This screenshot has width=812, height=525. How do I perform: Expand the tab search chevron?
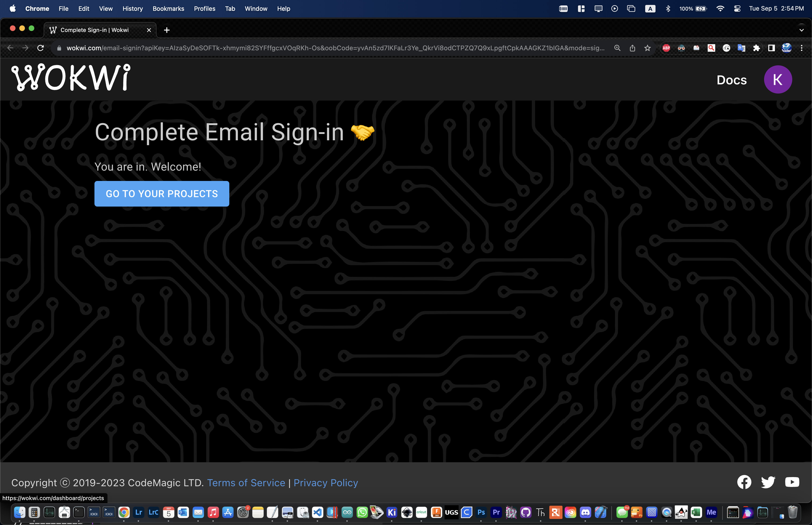pyautogui.click(x=801, y=30)
